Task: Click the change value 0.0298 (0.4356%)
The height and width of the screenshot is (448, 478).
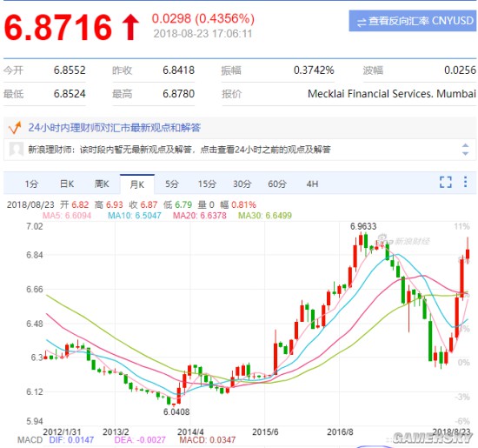Action: 203,19
